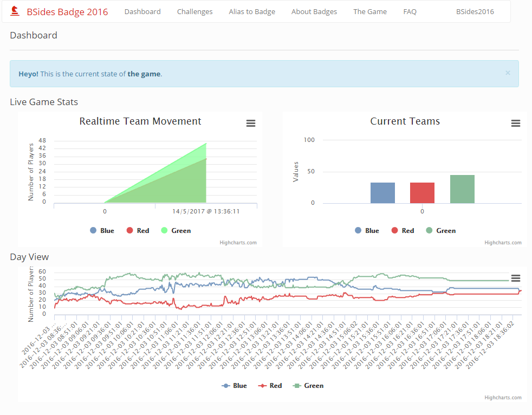Hide the Blue series in Current Teams legend
Image resolution: width=532 pixels, height=415 pixels.
[367, 231]
